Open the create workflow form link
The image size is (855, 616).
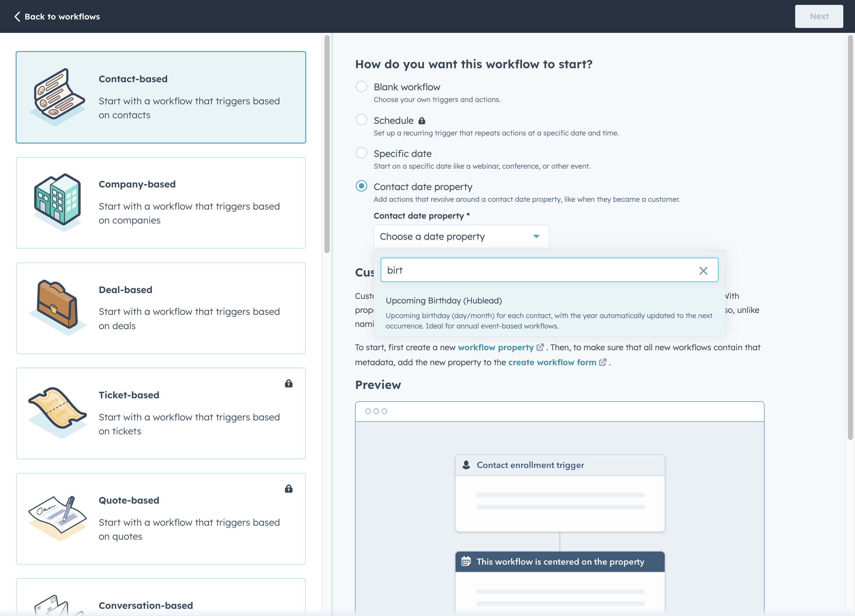coord(552,362)
